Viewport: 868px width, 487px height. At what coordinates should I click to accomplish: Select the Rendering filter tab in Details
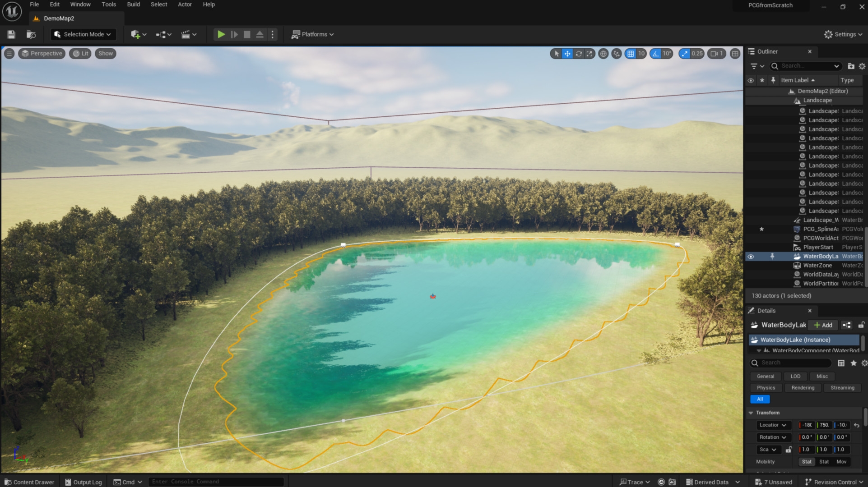(803, 388)
